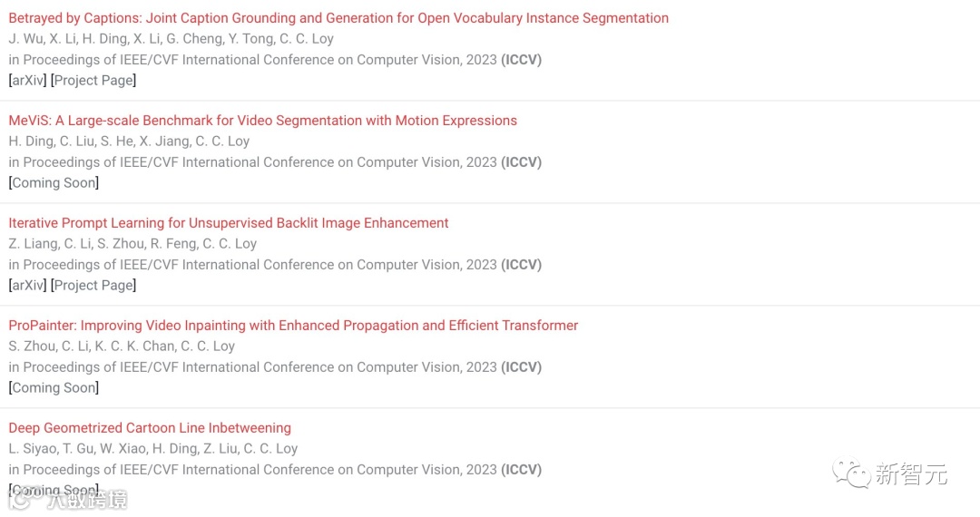Open Deep Geometrized Cartoon Line Inbetweening title
The height and width of the screenshot is (517, 980).
150,428
